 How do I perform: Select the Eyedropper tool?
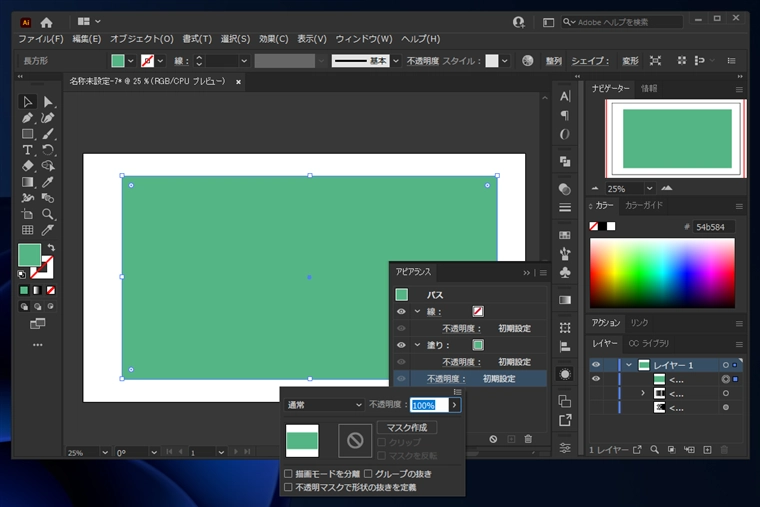click(x=48, y=182)
